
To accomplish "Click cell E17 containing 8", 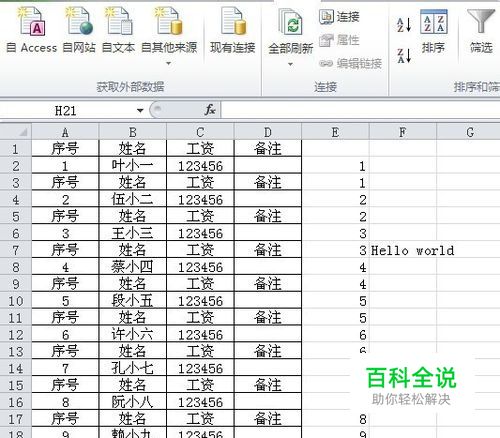I will tap(335, 419).
